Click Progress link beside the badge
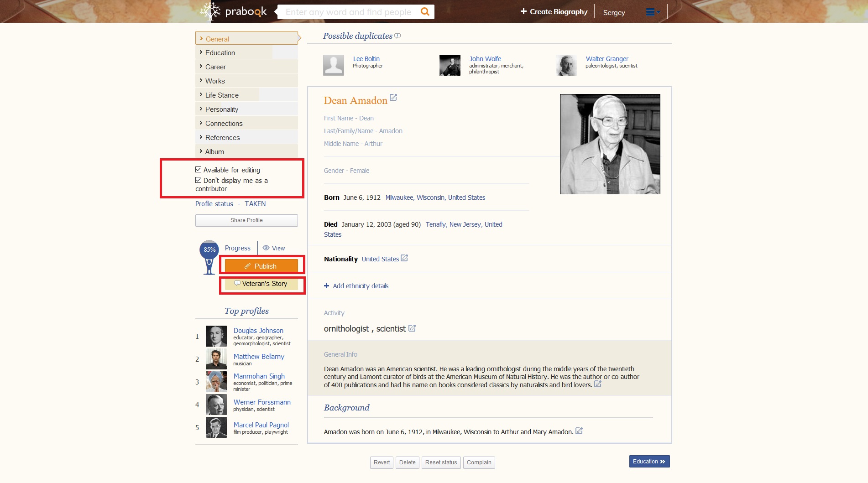Screen dimensions: 868x483 coord(238,248)
